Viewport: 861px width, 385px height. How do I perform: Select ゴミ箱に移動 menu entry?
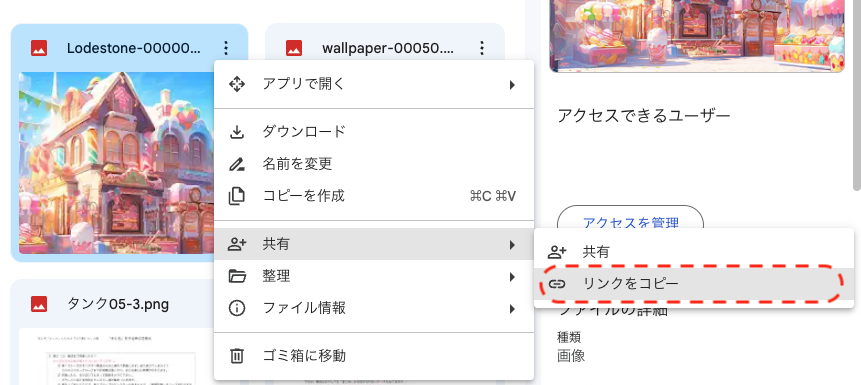(x=374, y=356)
